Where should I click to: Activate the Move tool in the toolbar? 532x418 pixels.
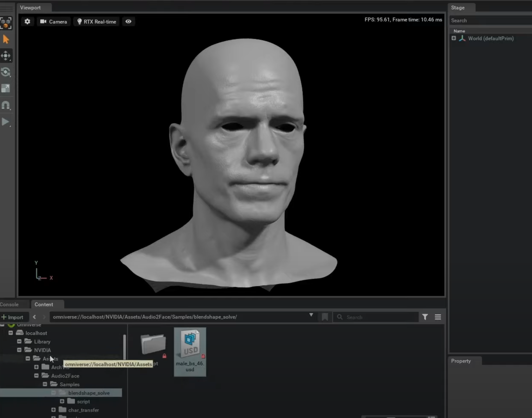click(6, 56)
